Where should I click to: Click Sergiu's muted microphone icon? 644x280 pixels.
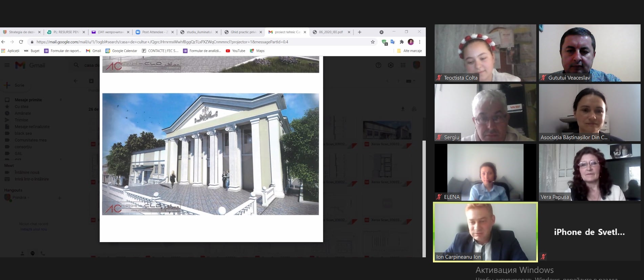click(439, 137)
